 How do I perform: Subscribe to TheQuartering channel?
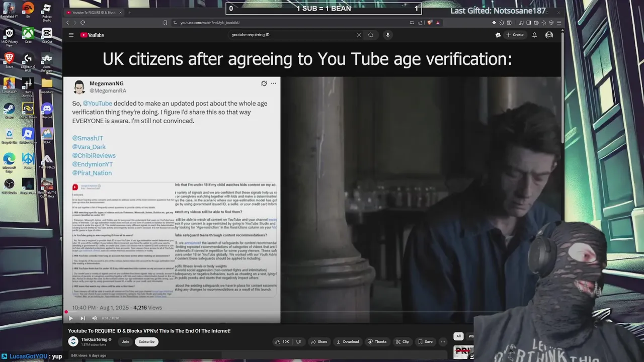point(146,341)
